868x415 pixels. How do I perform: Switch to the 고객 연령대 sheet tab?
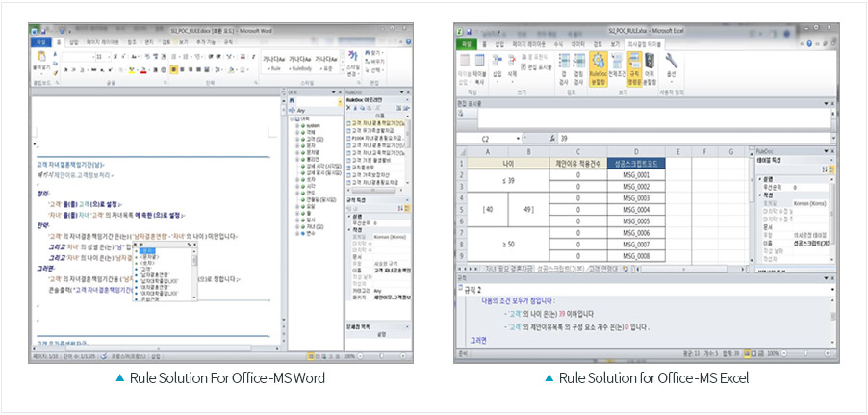[x=603, y=269]
